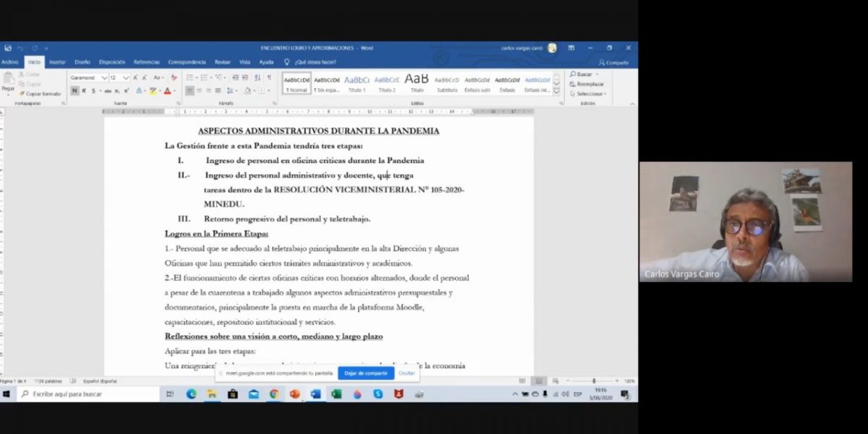
Task: Click Dejar de compartir button
Action: (x=366, y=373)
